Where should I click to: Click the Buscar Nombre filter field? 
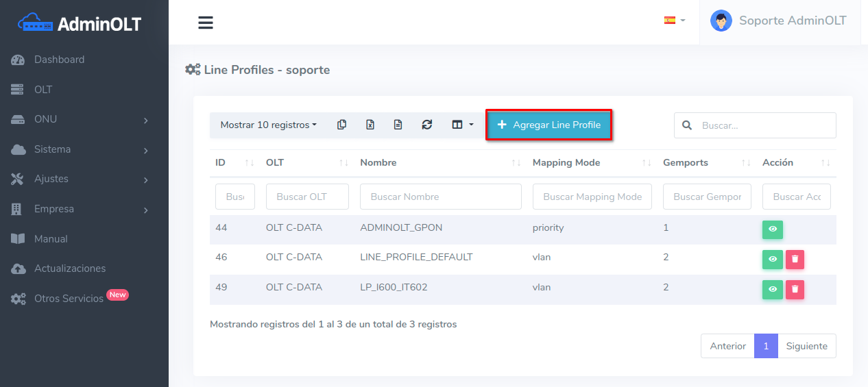(440, 197)
